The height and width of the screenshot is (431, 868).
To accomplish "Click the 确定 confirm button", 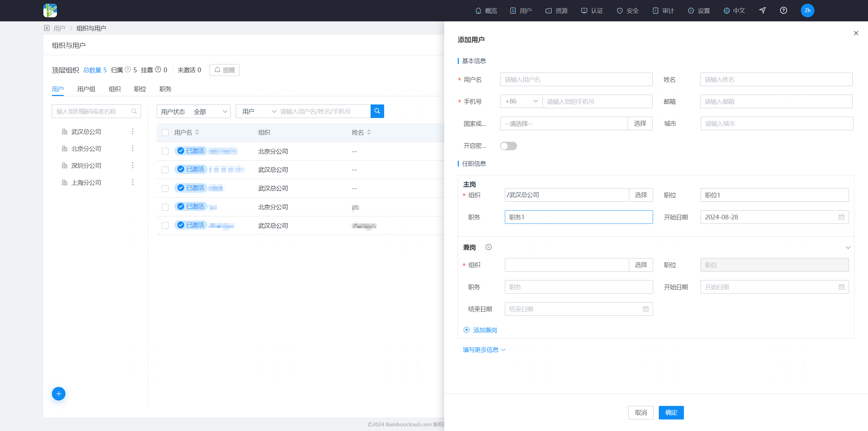I will coord(671,413).
